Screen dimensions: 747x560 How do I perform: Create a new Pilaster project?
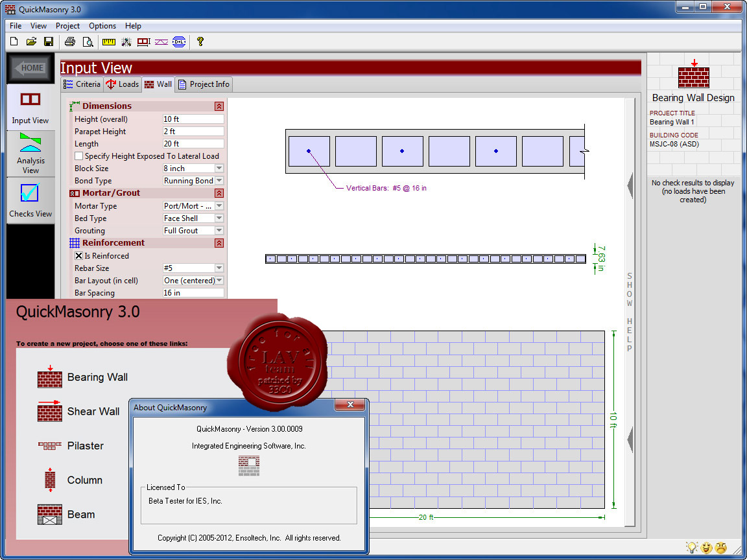tap(71, 446)
